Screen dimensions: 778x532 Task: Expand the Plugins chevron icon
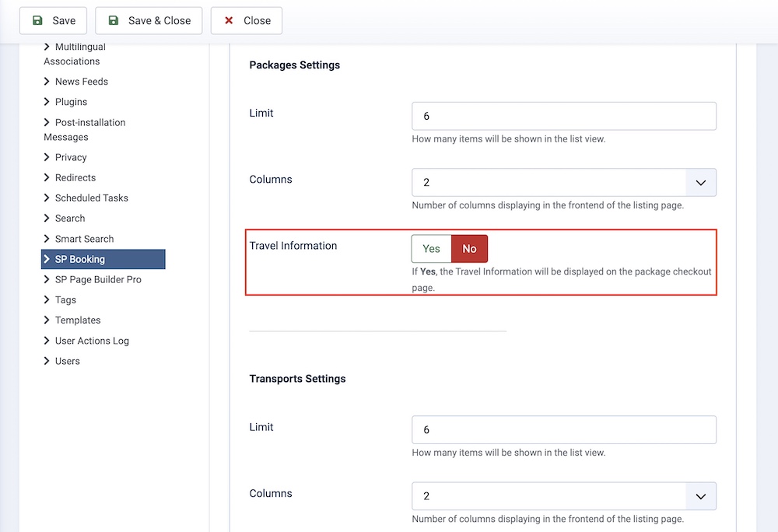47,102
